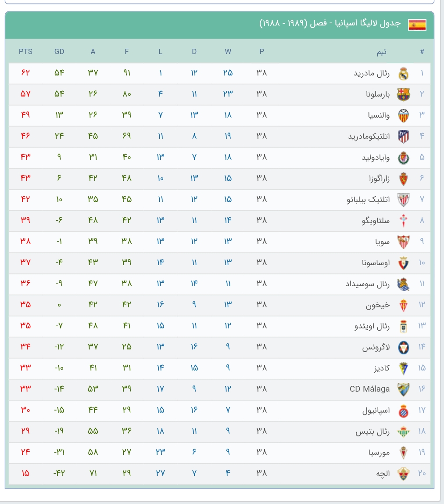The height and width of the screenshot is (504, 444).
Task: Click the PTS column header
Action: pos(26,51)
